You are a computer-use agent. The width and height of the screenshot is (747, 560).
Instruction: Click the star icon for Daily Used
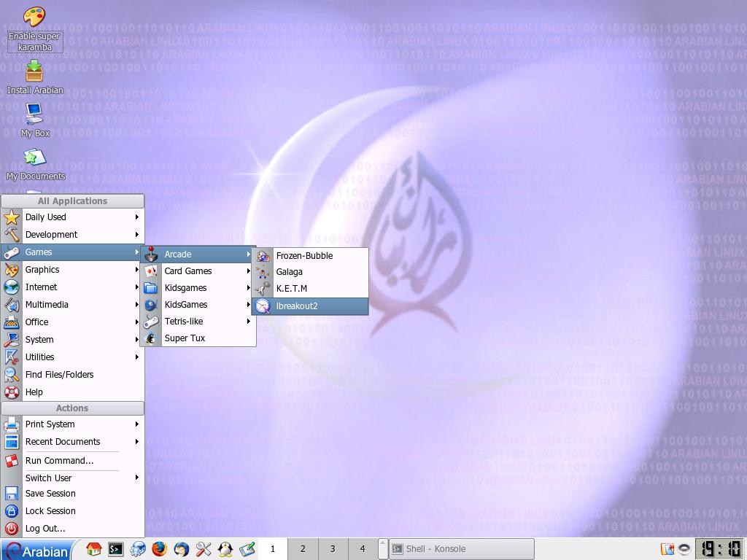12,217
